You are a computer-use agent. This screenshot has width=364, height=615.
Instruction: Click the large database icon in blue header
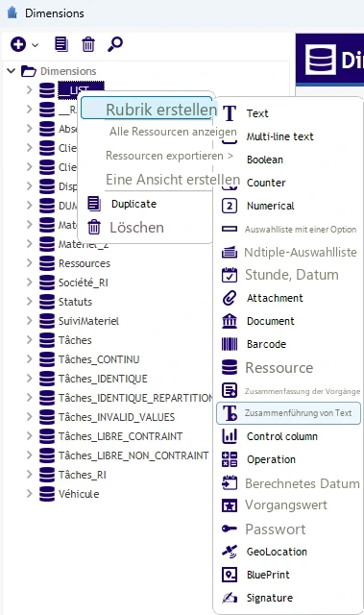(321, 60)
